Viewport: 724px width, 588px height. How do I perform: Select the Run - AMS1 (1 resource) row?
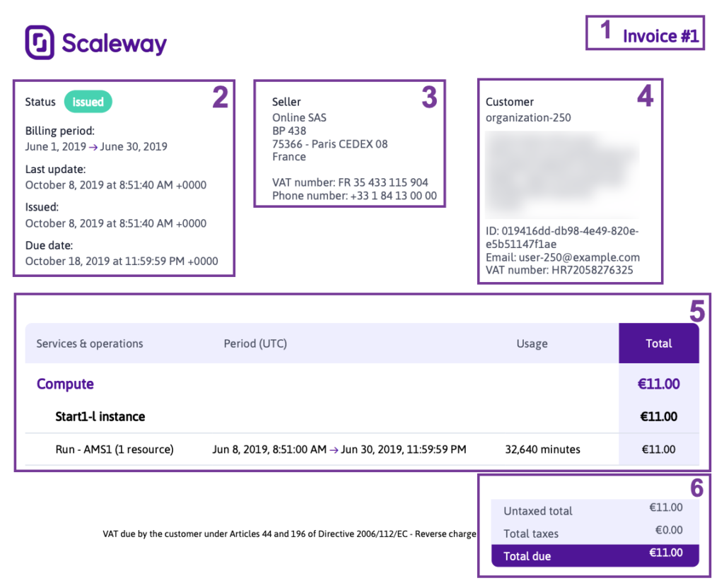pos(362,449)
